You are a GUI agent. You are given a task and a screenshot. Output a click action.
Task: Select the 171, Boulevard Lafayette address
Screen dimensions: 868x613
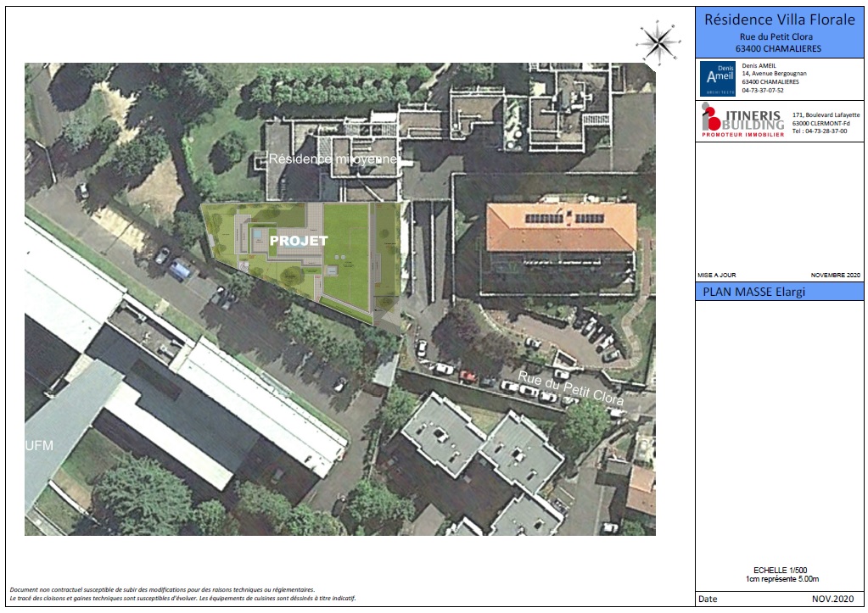click(x=826, y=114)
